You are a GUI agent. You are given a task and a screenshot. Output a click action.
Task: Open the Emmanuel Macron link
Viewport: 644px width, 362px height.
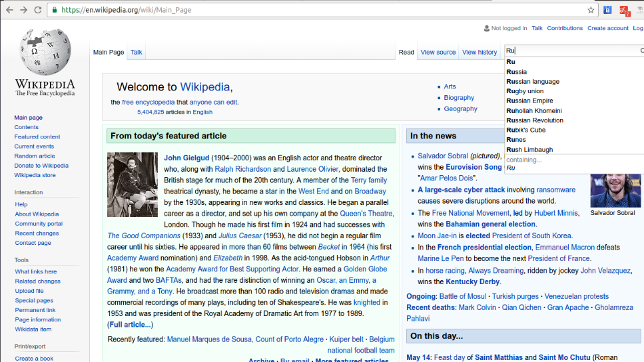point(565,247)
